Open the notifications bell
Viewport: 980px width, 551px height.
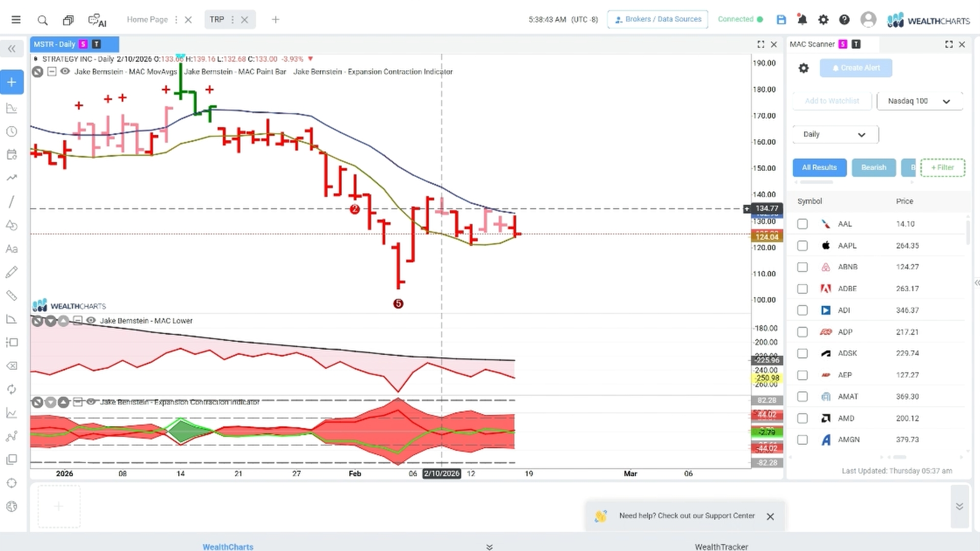(x=802, y=19)
